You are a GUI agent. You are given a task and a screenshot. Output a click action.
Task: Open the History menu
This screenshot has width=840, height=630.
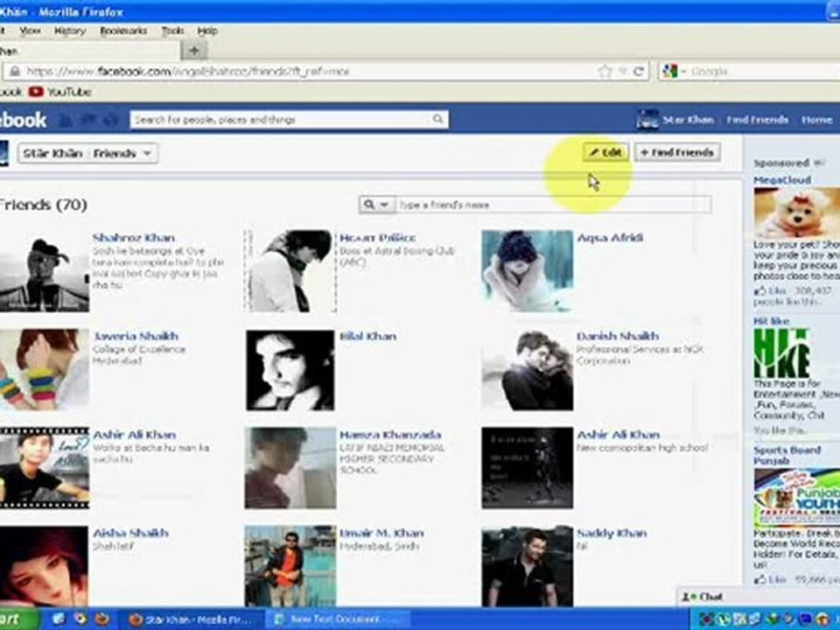tap(70, 31)
